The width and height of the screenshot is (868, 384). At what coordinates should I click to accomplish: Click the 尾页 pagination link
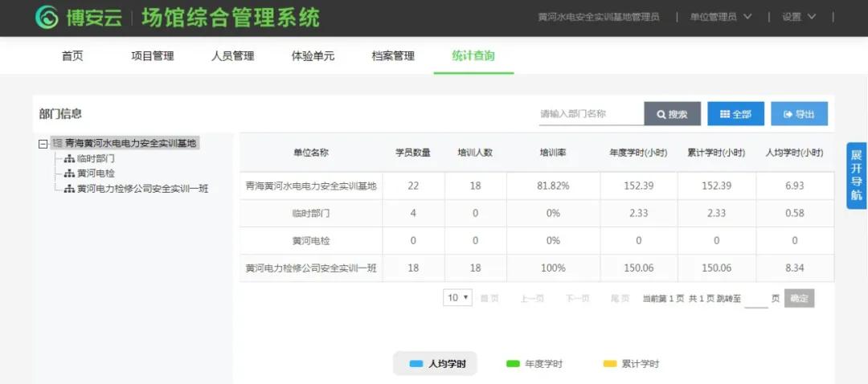pos(620,298)
